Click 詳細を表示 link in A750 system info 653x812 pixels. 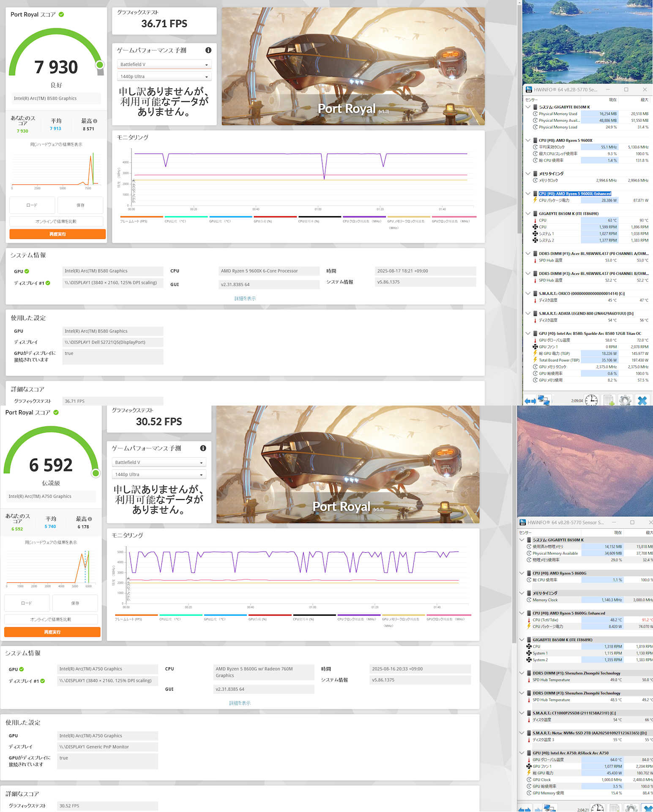coord(240,703)
